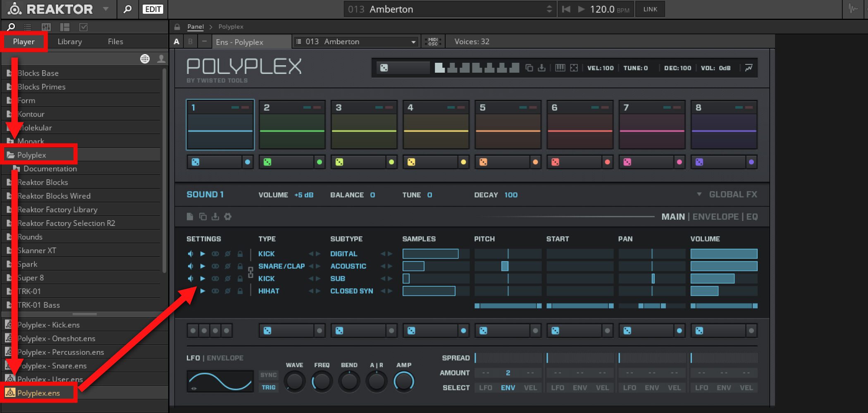868x413 pixels.
Task: Click the Panel breadcrumb link
Action: coord(195,26)
